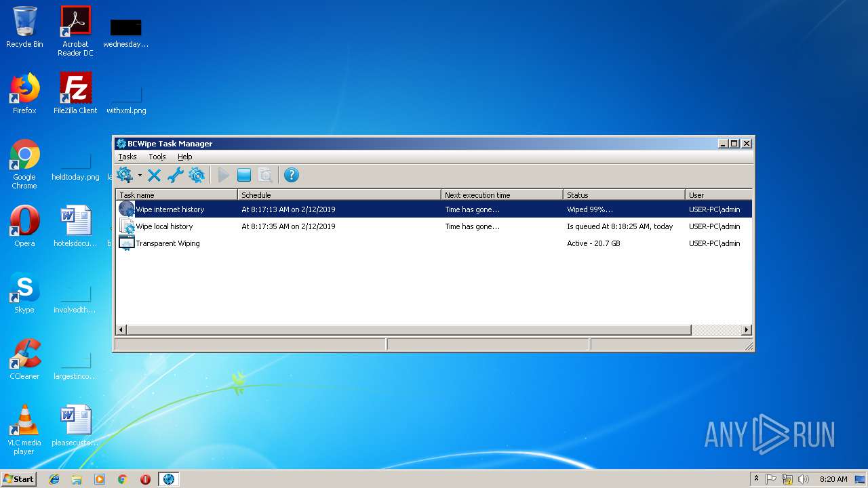Image resolution: width=868 pixels, height=488 pixels.
Task: Click the blue square stop task icon
Action: click(244, 176)
